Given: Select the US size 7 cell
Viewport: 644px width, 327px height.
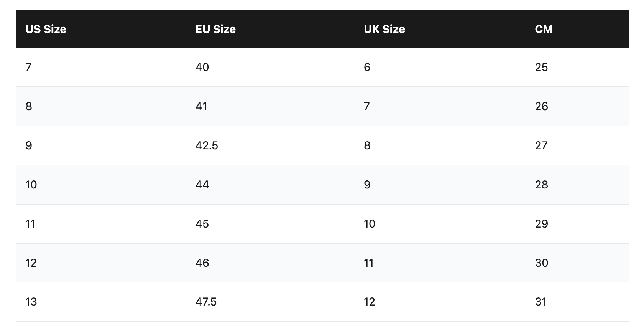Looking at the screenshot, I should (x=28, y=68).
